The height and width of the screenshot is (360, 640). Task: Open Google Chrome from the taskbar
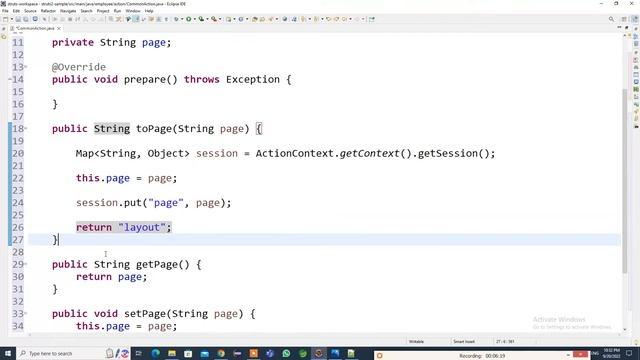[221, 353]
